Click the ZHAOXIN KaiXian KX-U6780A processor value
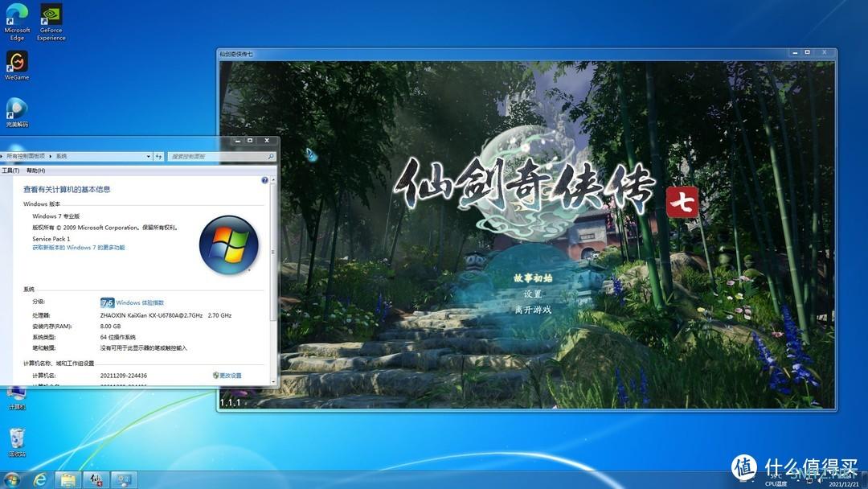This screenshot has height=489, width=868. 166,315
